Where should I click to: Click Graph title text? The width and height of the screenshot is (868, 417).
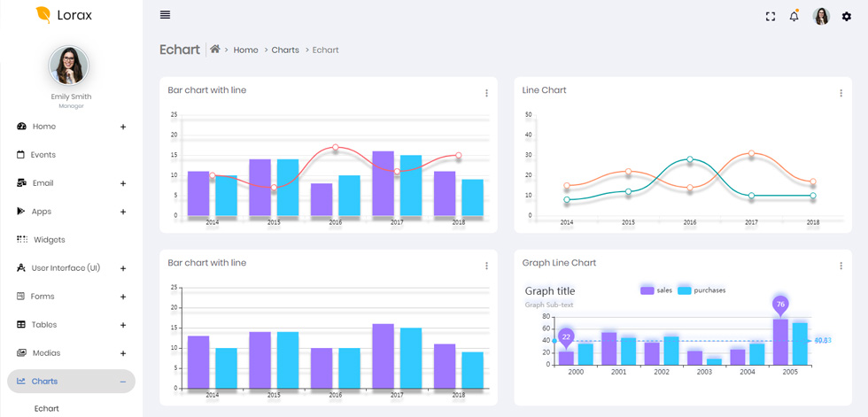click(x=550, y=291)
